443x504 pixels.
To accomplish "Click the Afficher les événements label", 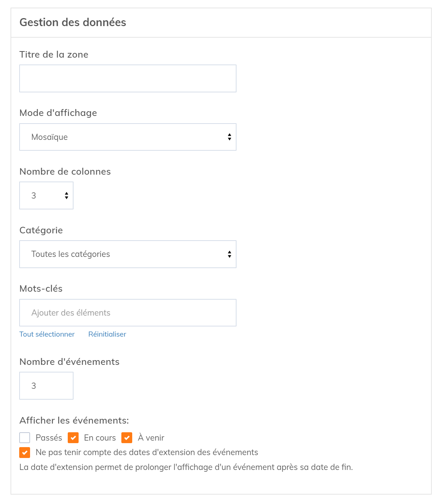I will [74, 421].
